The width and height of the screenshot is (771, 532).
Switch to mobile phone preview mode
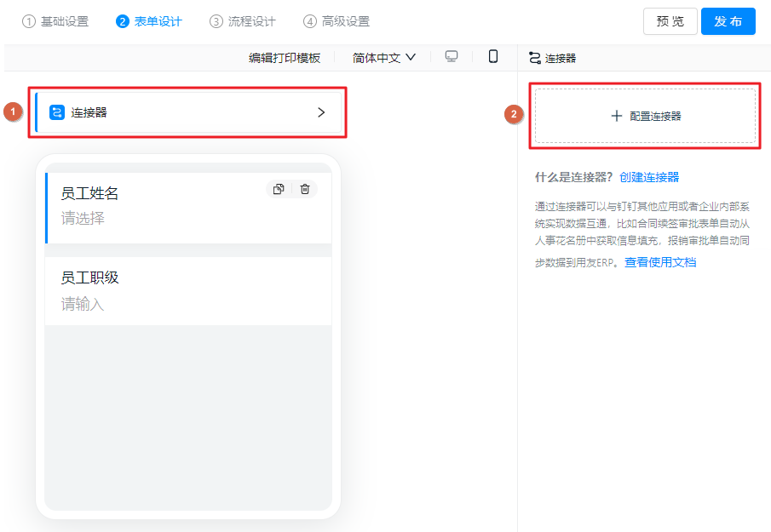tap(492, 56)
